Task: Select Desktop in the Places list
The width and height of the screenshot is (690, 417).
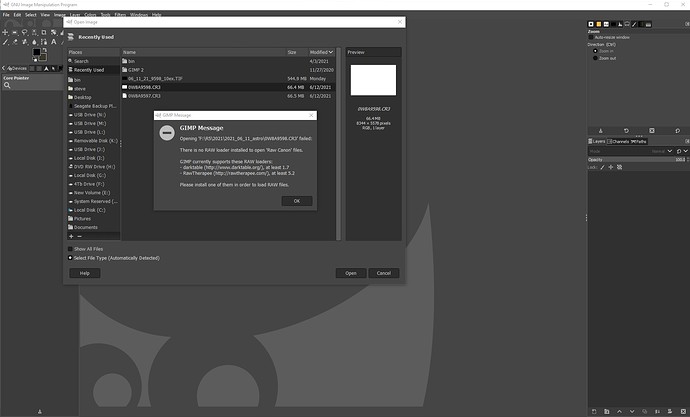Action: coord(93,97)
